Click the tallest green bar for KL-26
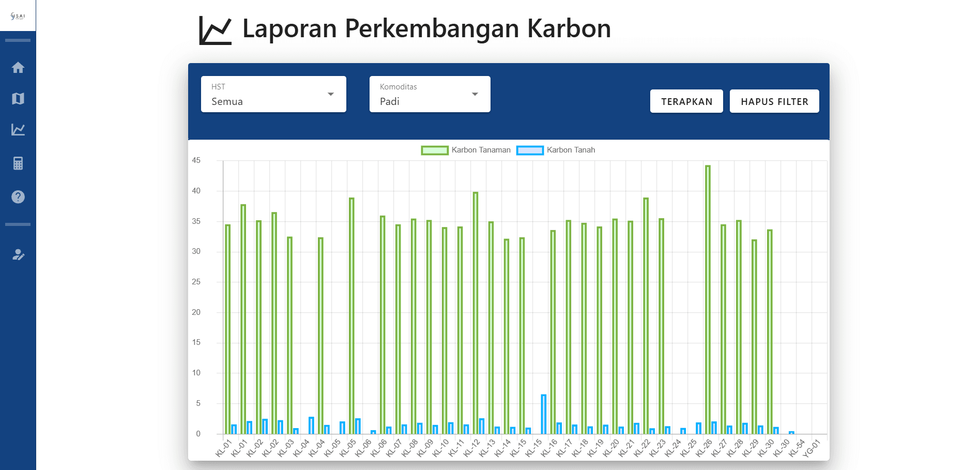Image resolution: width=980 pixels, height=470 pixels. point(708,300)
